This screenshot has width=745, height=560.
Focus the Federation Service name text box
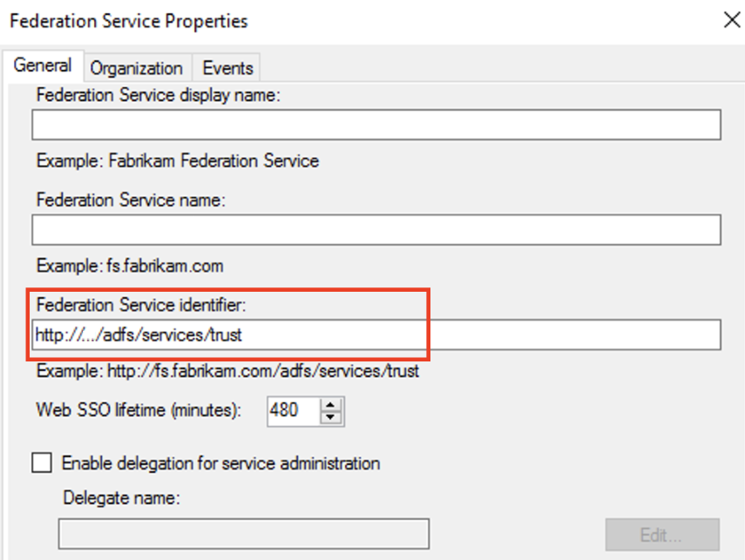pos(376,230)
